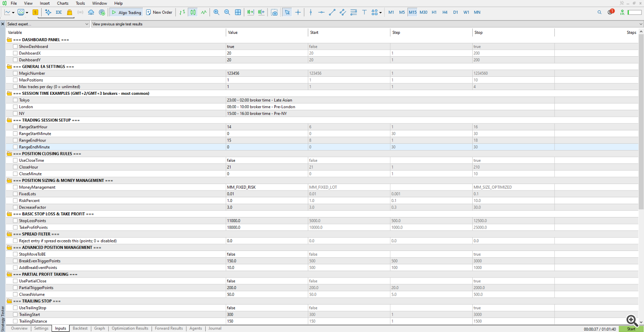Zoom out the chart

(227, 12)
